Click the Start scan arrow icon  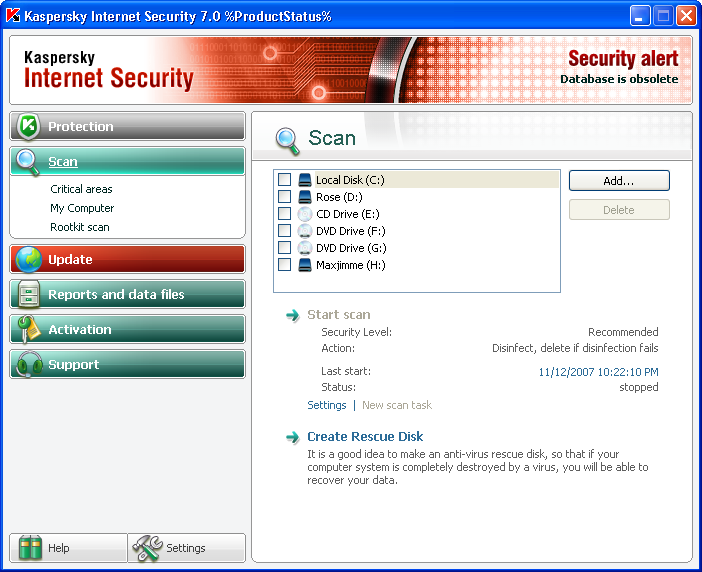pyautogui.click(x=293, y=316)
